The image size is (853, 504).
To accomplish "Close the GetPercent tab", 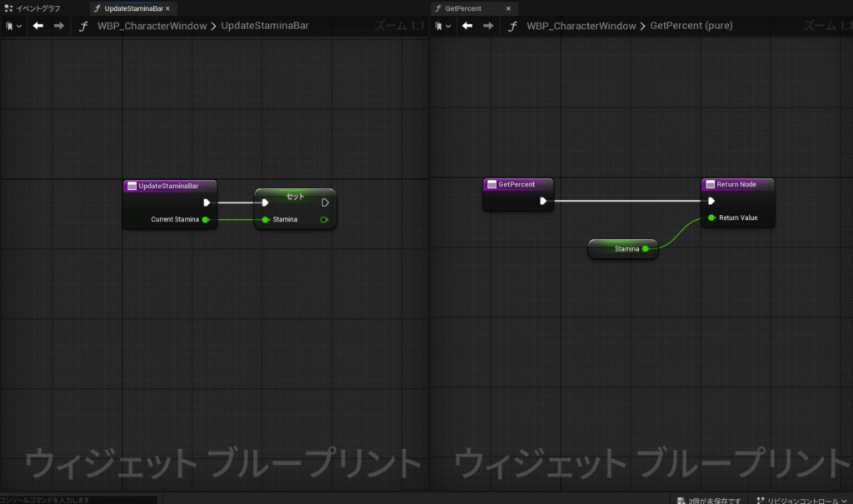I will coord(508,8).
